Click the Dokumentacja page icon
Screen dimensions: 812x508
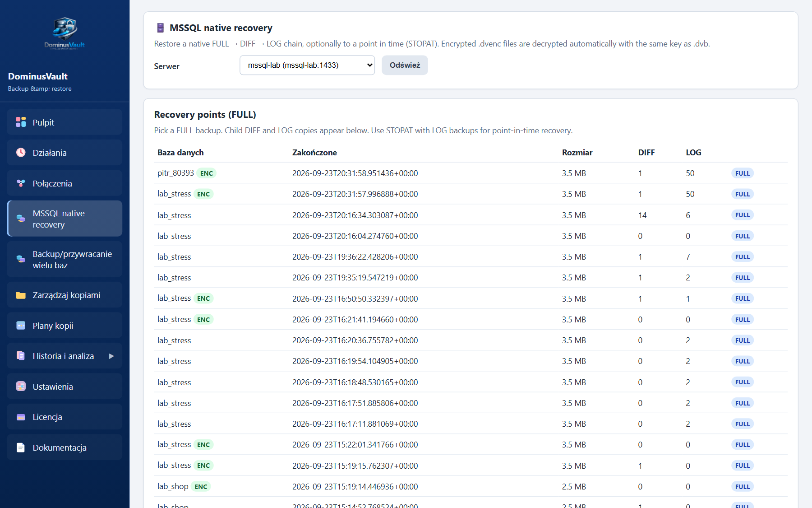click(x=21, y=447)
